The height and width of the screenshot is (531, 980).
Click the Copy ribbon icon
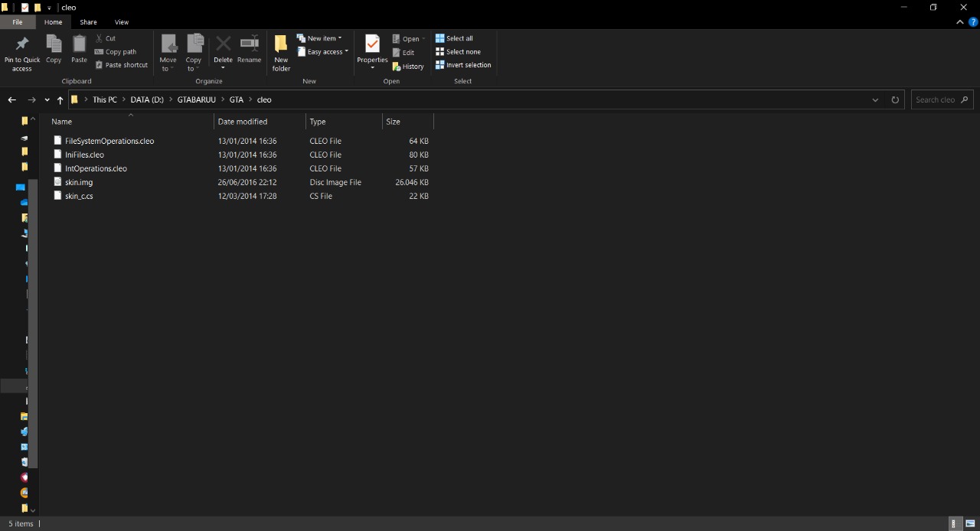[x=54, y=49]
